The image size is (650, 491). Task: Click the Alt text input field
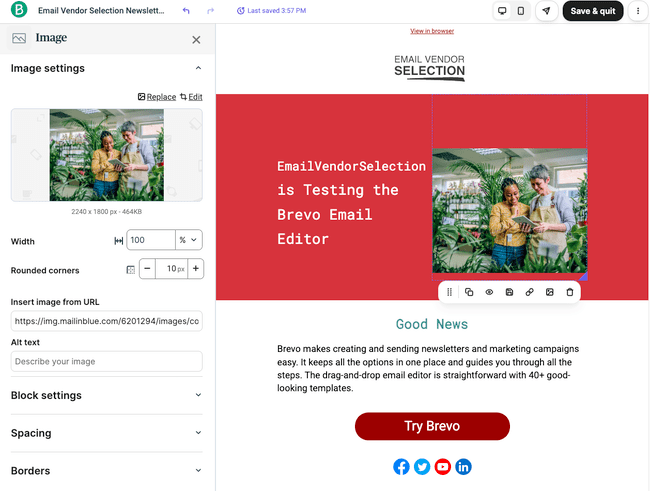click(106, 361)
